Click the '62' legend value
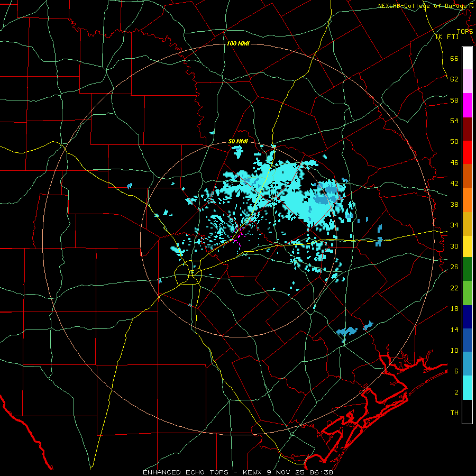 click(454, 79)
